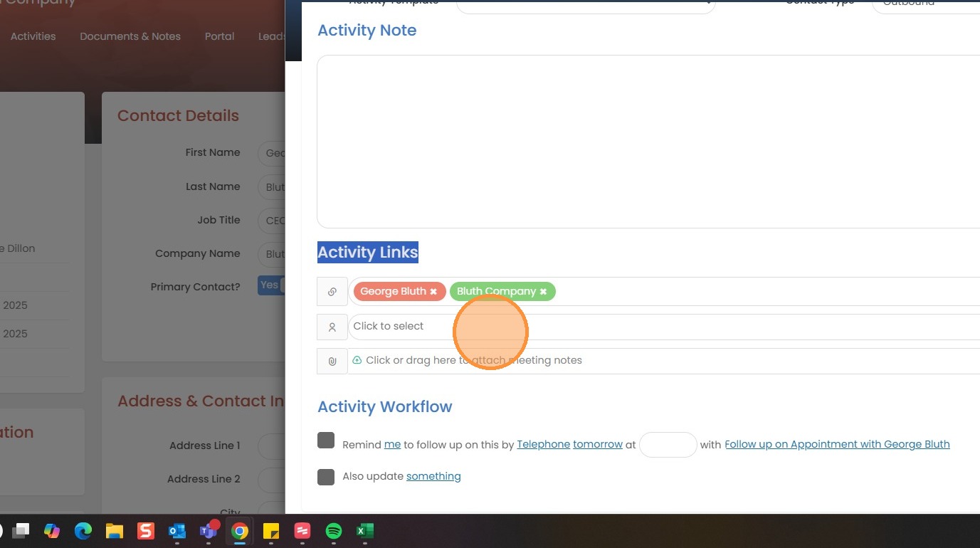Screen dimensions: 980x548
Task: Open the Click to select contact dropdown
Action: (664, 327)
